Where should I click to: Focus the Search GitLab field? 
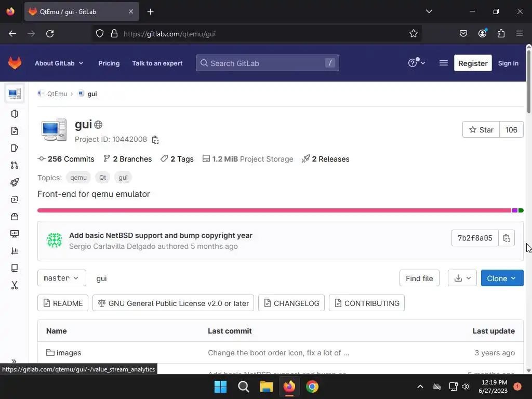(x=268, y=63)
